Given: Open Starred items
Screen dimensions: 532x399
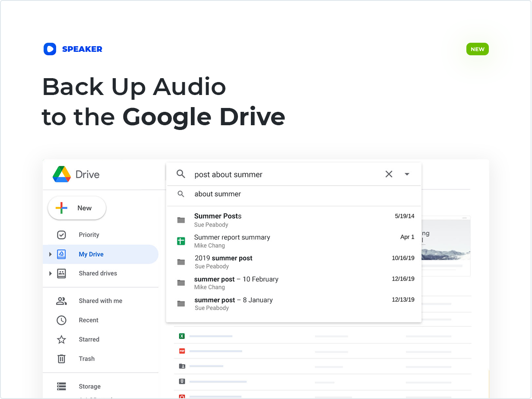Looking at the screenshot, I should 89,339.
